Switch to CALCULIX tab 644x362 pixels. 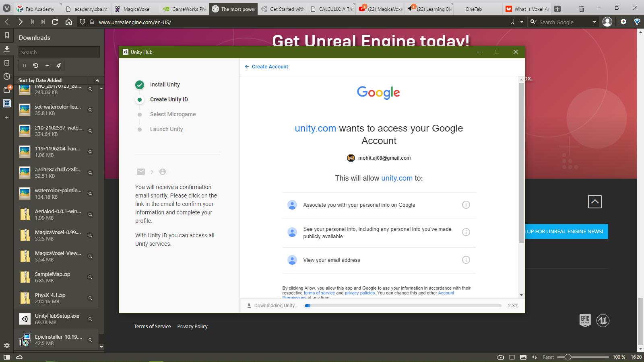pyautogui.click(x=332, y=9)
